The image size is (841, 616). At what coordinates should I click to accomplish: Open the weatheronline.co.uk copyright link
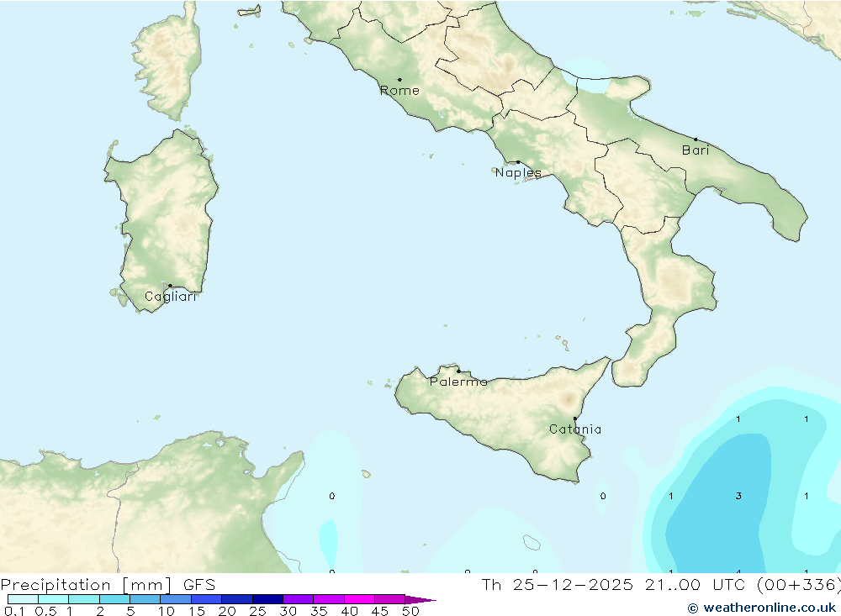point(762,608)
